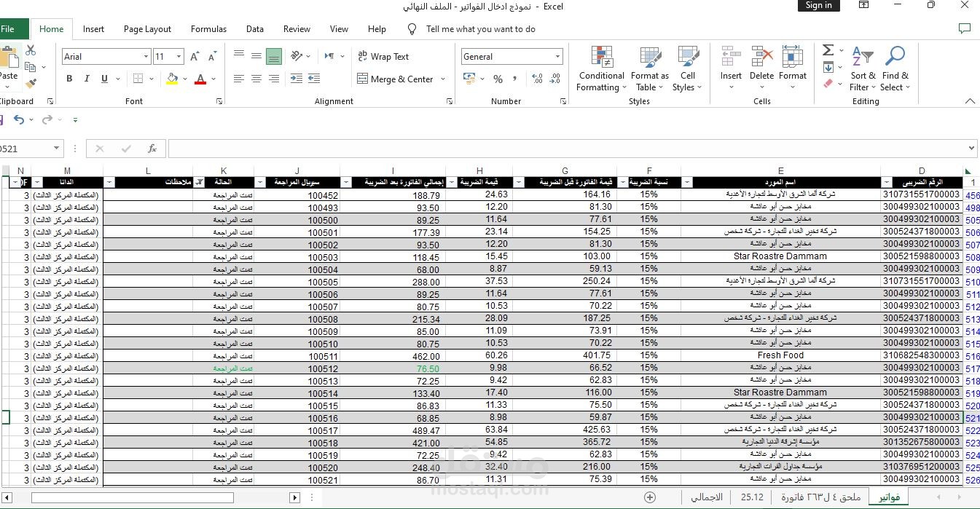Open the Page Layout tab

coord(147,29)
